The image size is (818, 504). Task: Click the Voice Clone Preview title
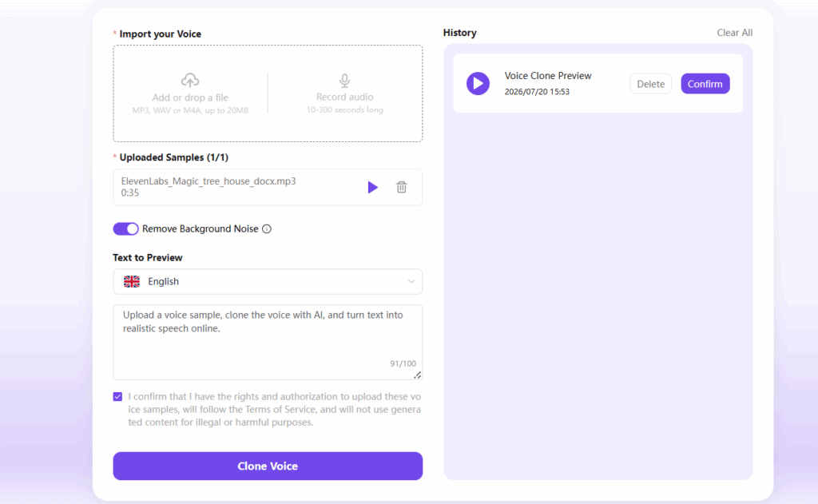[548, 76]
